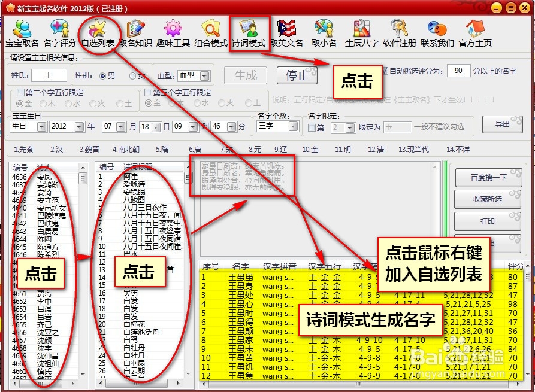This screenshot has width=535, height=392.
Task: Toggle 自动挑选评分为 checkbox
Action: 385,71
